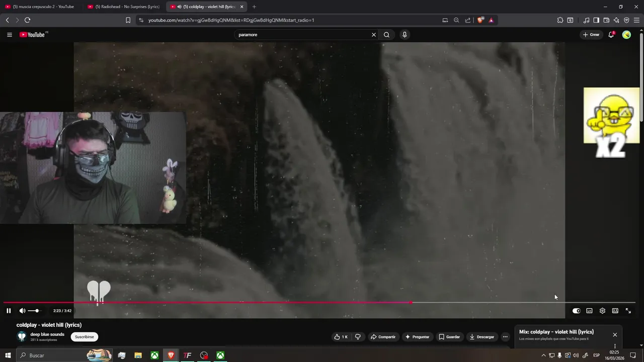Image resolution: width=644 pixels, height=362 pixels.
Task: Clear the search text with the X
Action: tap(374, 35)
